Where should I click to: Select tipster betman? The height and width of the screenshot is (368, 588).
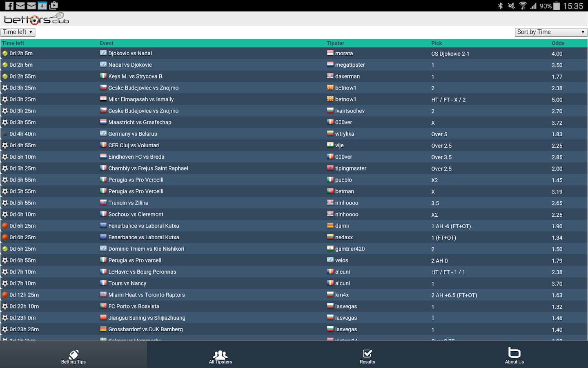coord(345,191)
